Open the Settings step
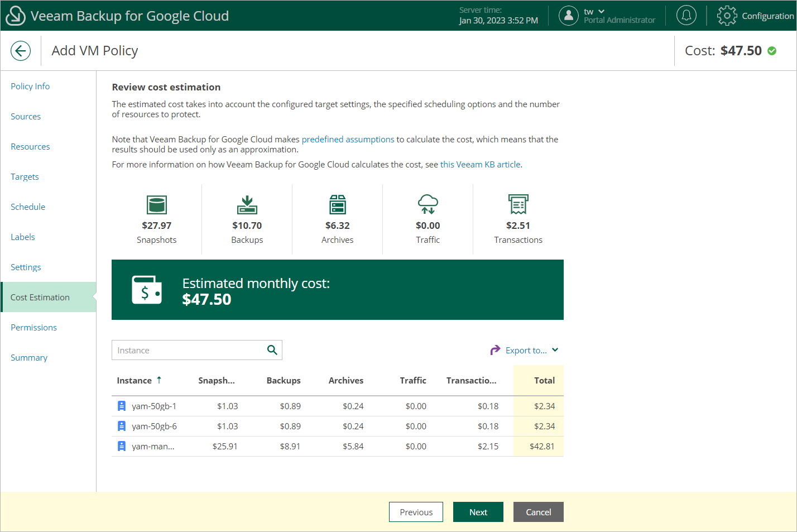The height and width of the screenshot is (532, 797). 26,267
